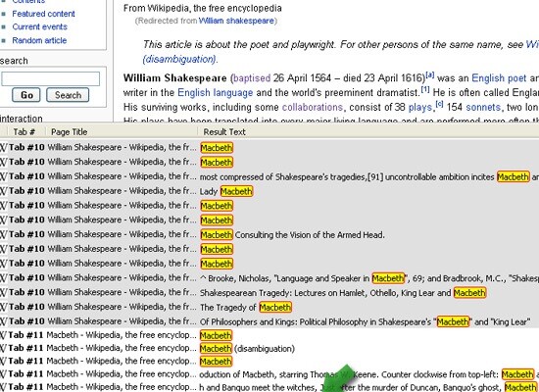The height and width of the screenshot is (392, 539).
Task: Click footnote [a] after 1616
Action: [430, 74]
